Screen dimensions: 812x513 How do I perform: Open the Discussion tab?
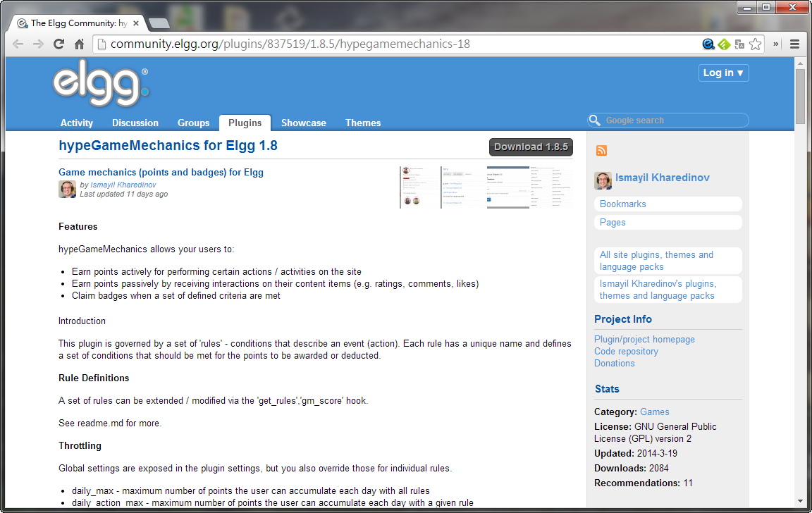click(x=135, y=123)
